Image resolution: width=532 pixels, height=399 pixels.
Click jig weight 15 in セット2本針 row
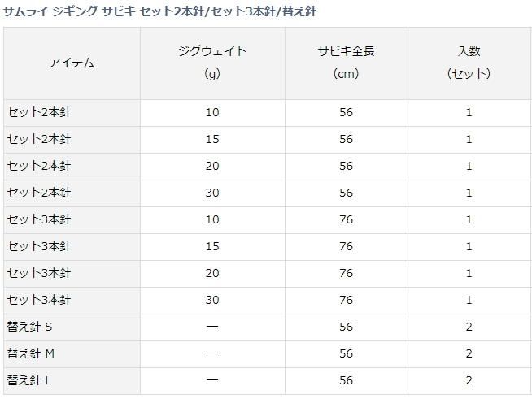coord(212,139)
